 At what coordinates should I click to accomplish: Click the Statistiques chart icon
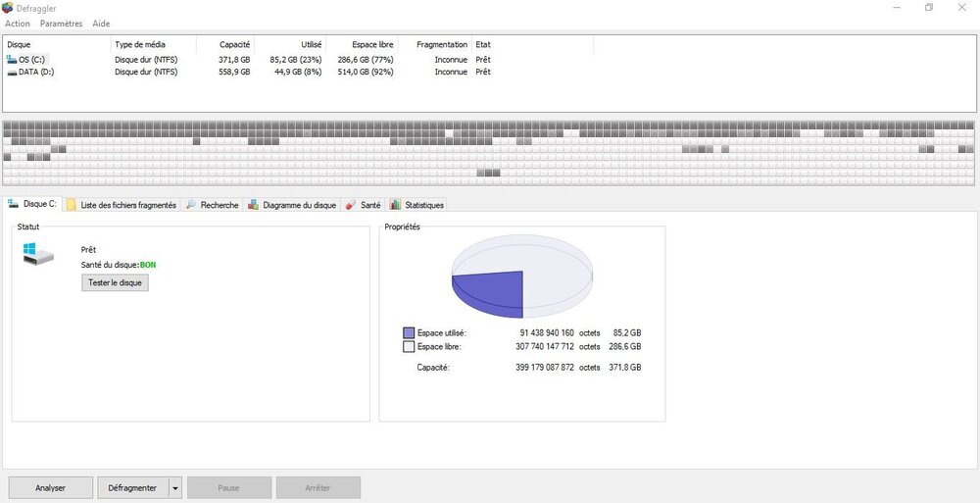(395, 205)
